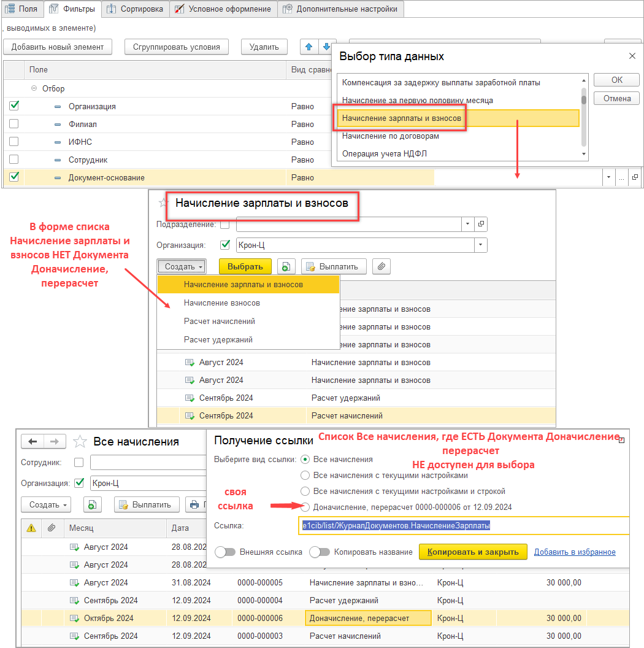Open the Подразделение dropdown list
This screenshot has height=648, width=644.
467,224
